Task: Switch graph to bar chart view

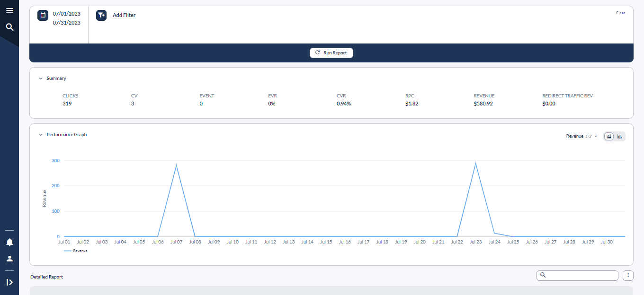Action: (619, 136)
